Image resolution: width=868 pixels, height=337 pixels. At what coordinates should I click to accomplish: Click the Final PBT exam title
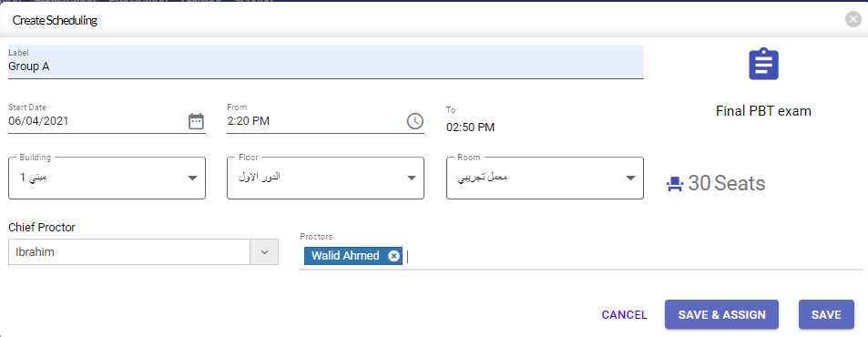tap(763, 111)
